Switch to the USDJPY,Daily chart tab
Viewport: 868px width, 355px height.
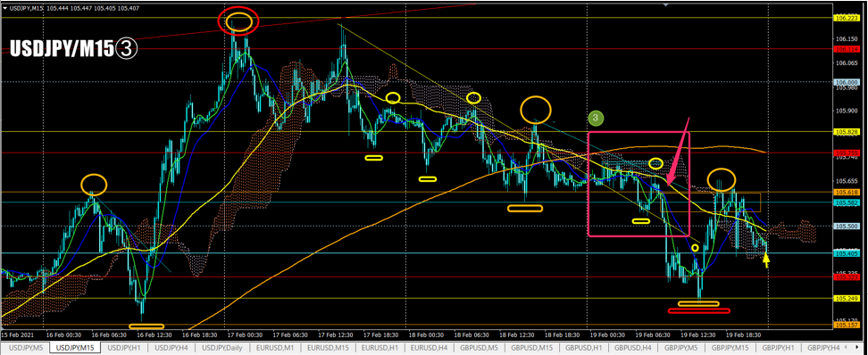click(x=223, y=347)
